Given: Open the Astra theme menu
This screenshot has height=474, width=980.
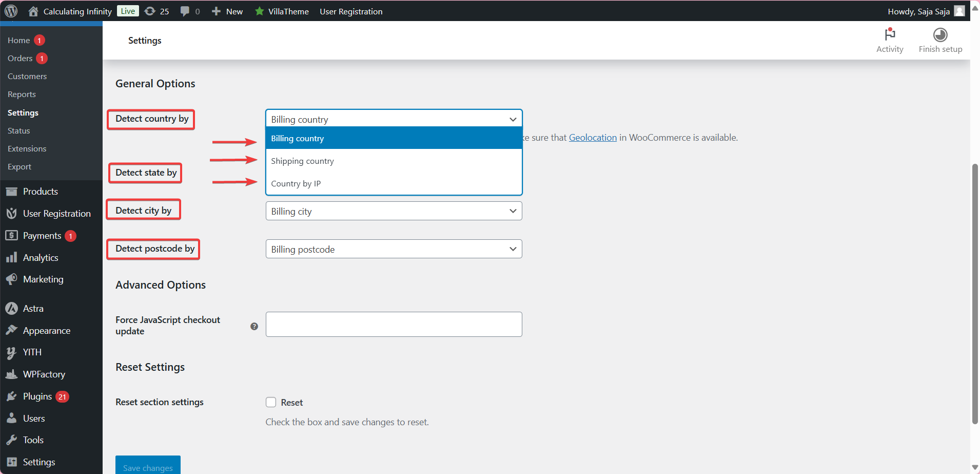Looking at the screenshot, I should pos(33,309).
